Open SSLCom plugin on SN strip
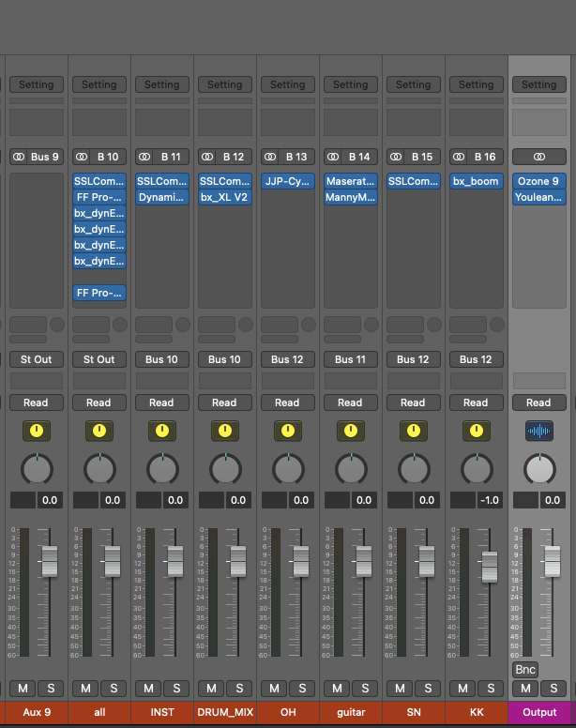 tap(414, 181)
